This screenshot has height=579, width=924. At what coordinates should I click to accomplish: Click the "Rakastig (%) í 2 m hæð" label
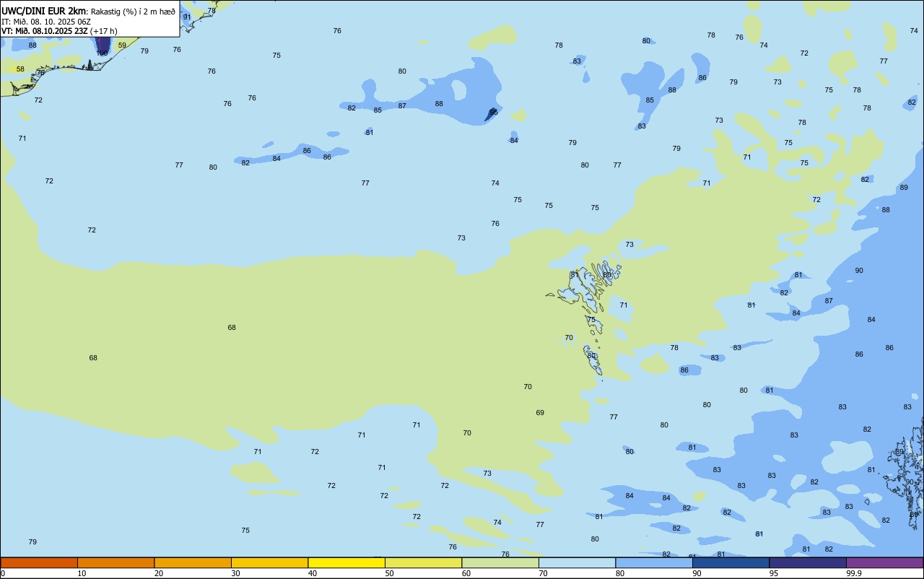[x=133, y=11]
